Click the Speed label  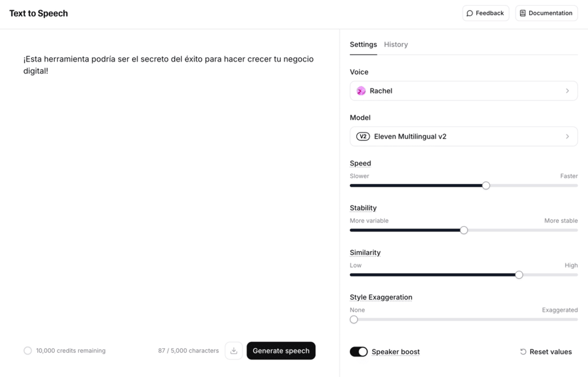[x=360, y=163]
